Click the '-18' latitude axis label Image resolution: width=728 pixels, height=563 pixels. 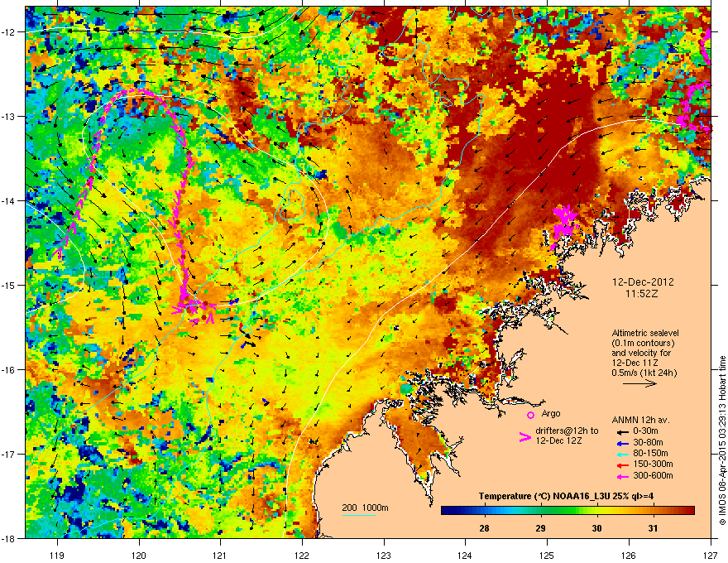(x=9, y=538)
